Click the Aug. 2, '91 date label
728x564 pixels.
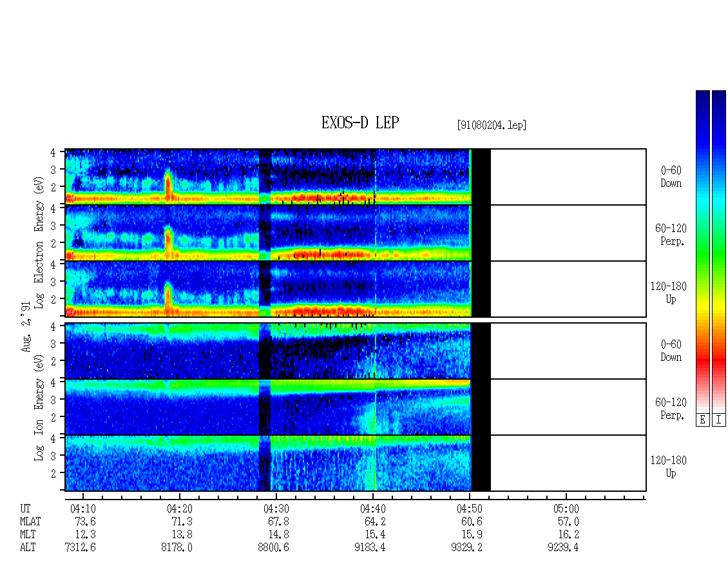point(26,327)
